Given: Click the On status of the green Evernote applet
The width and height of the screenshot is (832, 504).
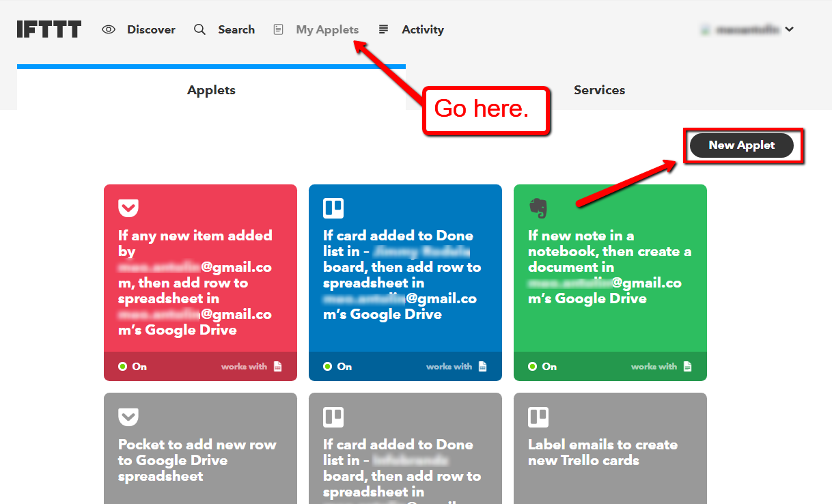Looking at the screenshot, I should [x=542, y=367].
